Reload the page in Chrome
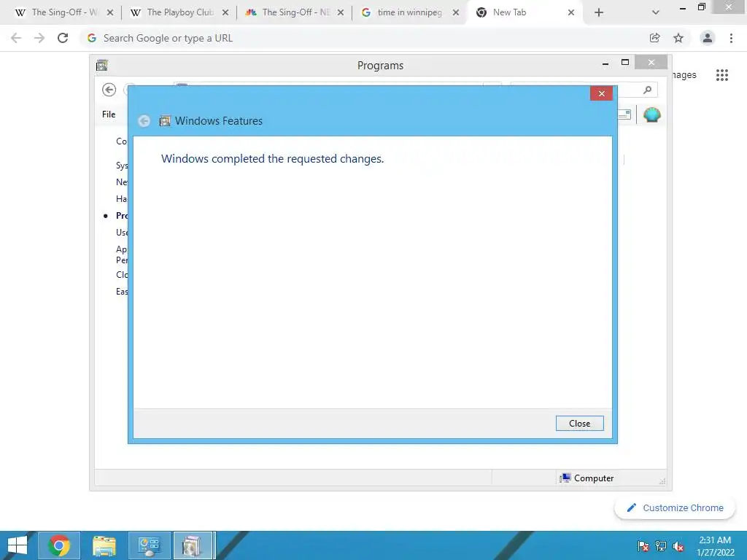 pos(63,38)
